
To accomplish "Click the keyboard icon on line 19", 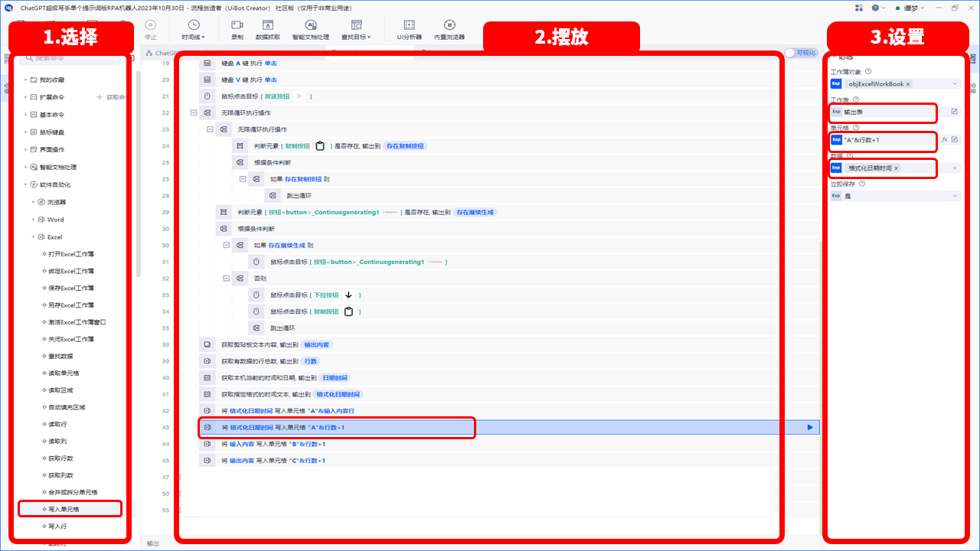I will [x=207, y=63].
